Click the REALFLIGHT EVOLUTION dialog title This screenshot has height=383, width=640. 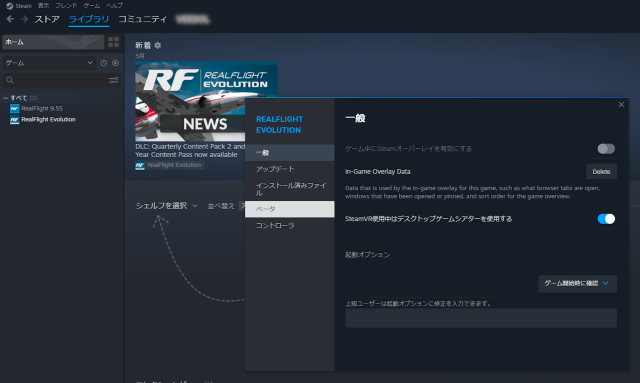pyautogui.click(x=279, y=125)
